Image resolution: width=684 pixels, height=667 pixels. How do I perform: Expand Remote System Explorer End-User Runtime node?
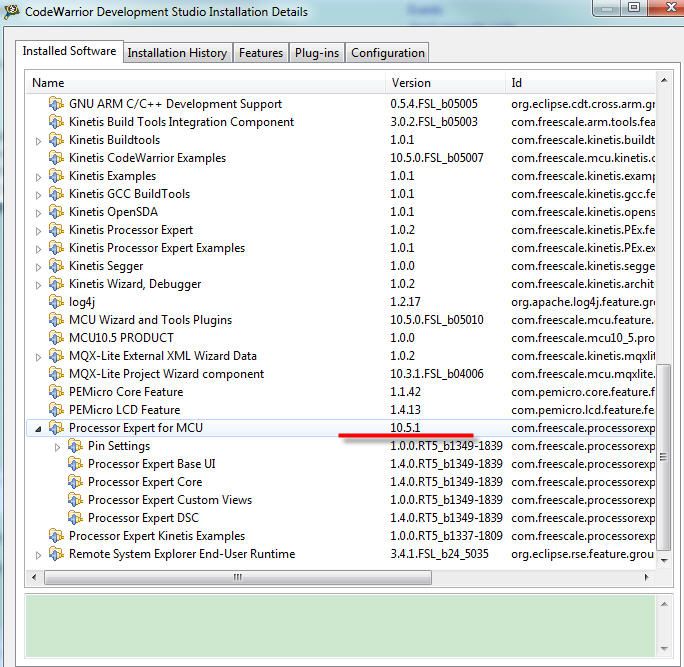click(x=38, y=555)
